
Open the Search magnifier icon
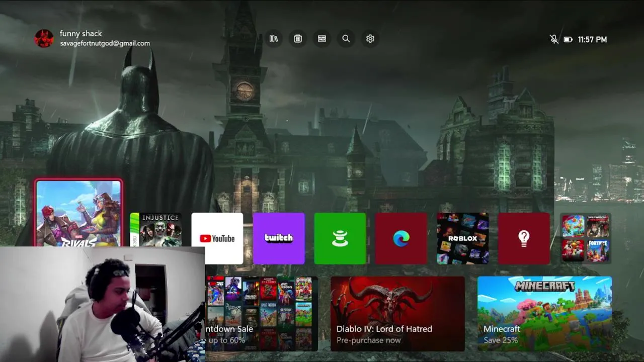[x=346, y=39]
